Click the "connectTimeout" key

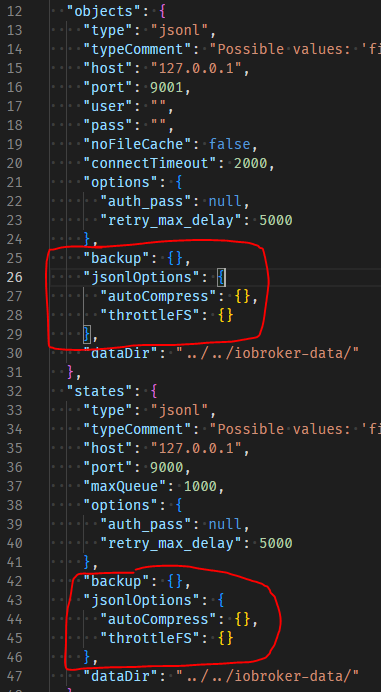coord(154,163)
